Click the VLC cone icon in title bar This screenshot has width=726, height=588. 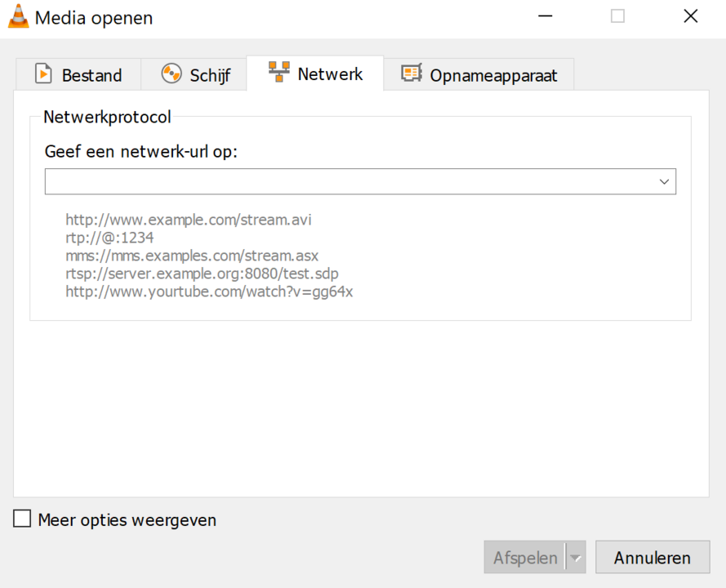click(x=18, y=17)
